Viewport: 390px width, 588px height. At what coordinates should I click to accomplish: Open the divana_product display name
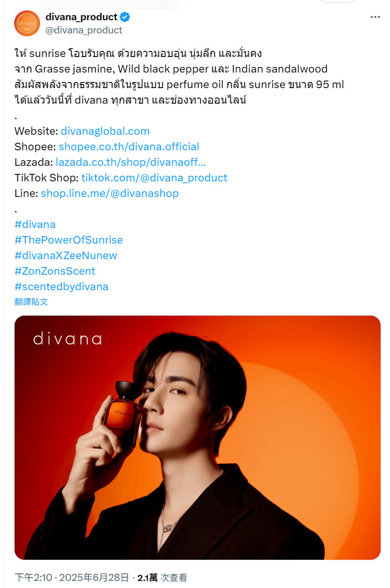click(81, 17)
